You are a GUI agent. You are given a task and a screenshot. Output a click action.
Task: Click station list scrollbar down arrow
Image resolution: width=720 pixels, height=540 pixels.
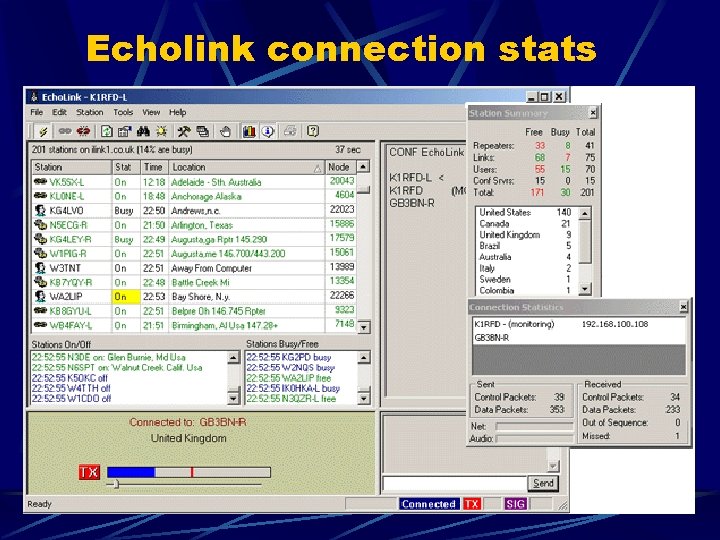[x=363, y=327]
